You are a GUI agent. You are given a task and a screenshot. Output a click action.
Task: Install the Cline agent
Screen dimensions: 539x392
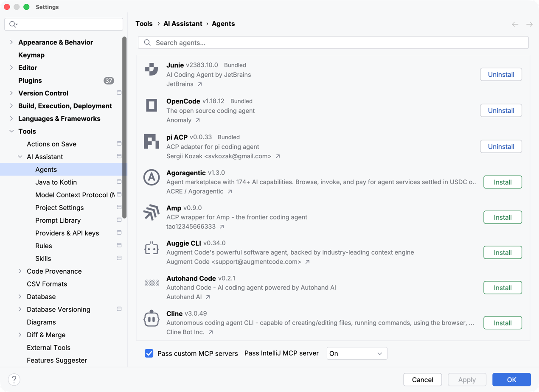(x=503, y=323)
